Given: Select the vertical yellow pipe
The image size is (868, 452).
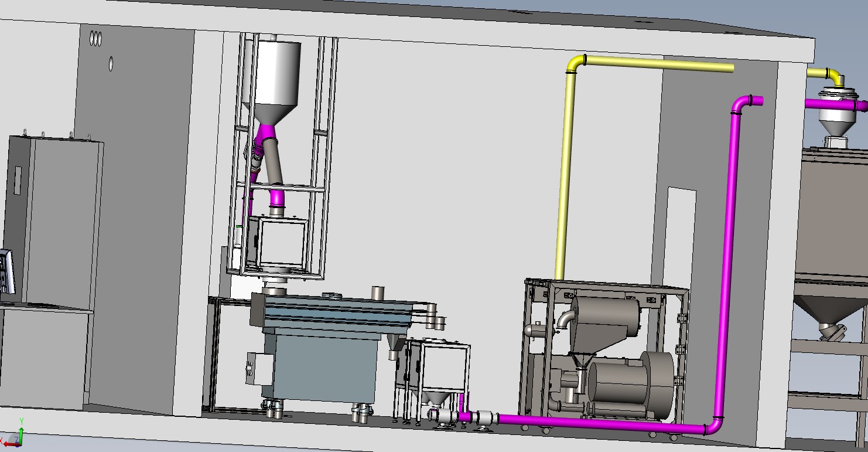Looking at the screenshot, I should point(565,176).
